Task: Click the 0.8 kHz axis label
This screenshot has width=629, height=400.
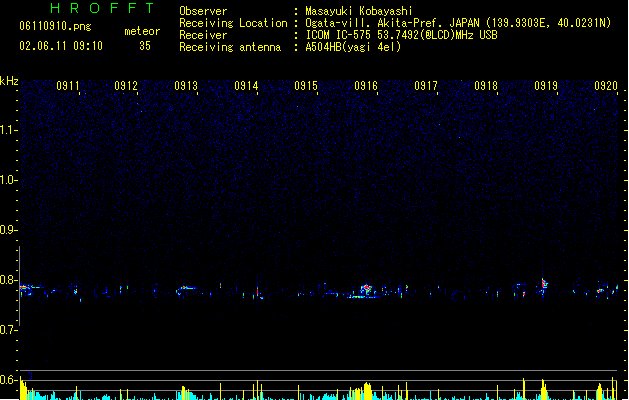Action: point(8,280)
